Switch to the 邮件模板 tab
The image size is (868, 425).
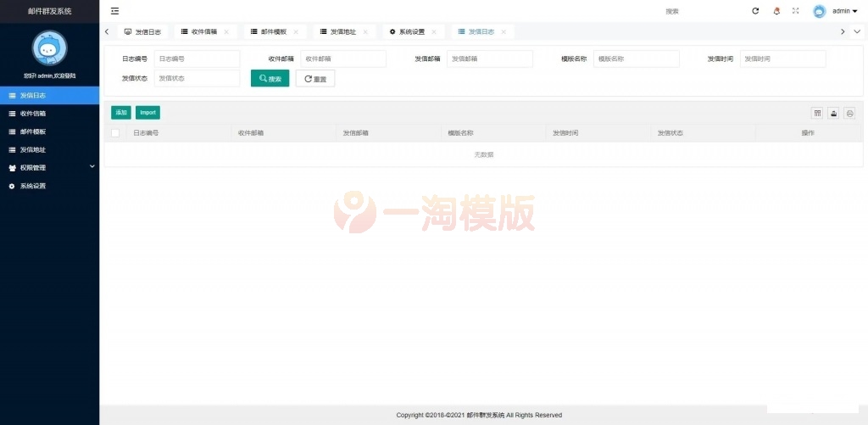pyautogui.click(x=273, y=31)
